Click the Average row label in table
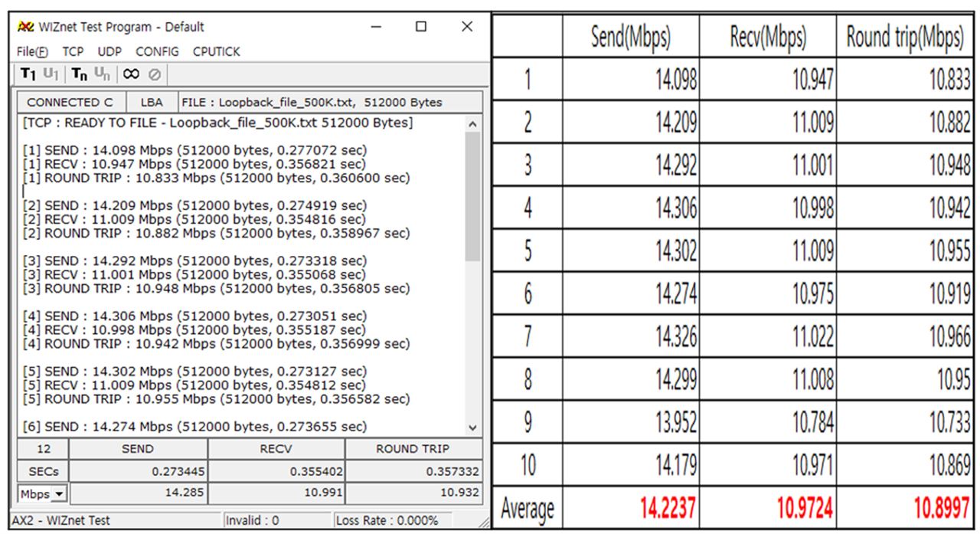The image size is (980, 534). click(x=528, y=509)
